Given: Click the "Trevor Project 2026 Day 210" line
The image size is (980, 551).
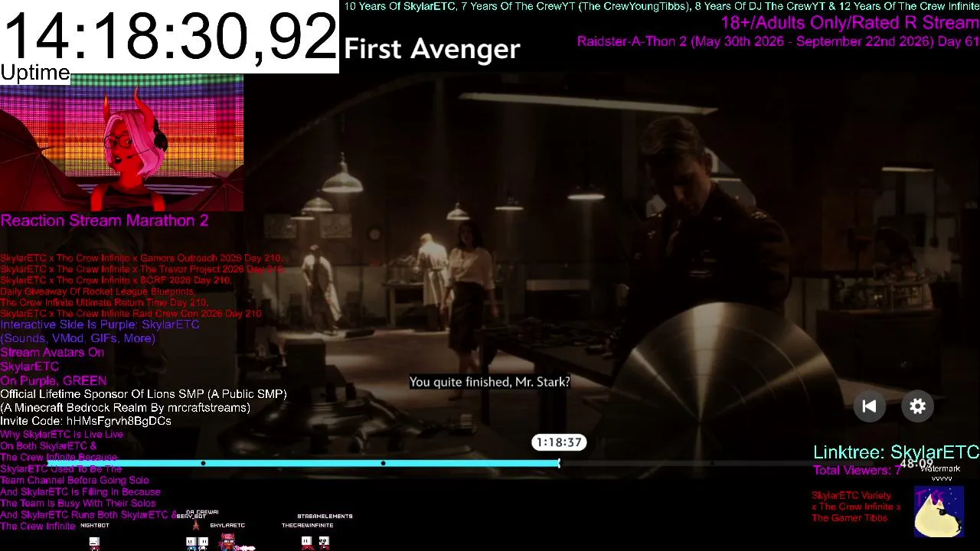Looking at the screenshot, I should point(142,269).
